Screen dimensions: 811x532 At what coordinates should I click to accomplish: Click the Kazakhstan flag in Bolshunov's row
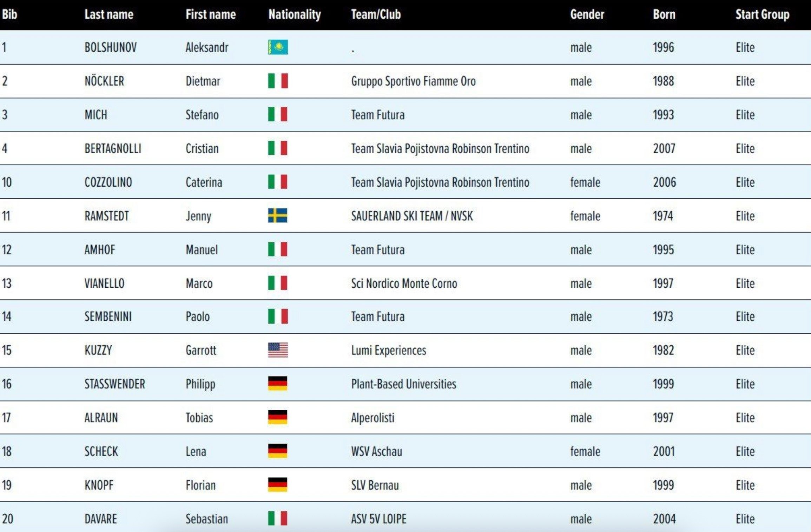278,47
